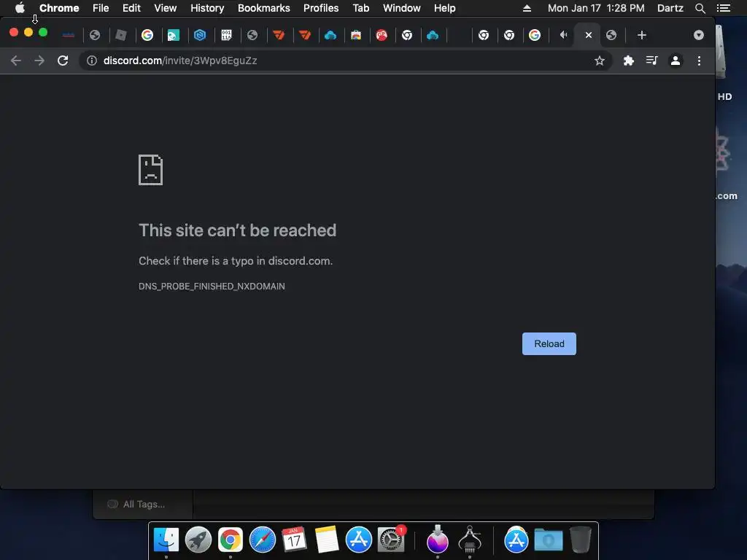
Task: Reload the page with the toolbar refresh icon
Action: point(63,61)
